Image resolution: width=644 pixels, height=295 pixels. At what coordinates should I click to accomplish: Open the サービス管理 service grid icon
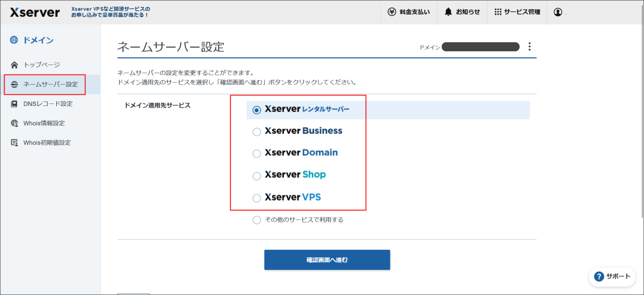tap(499, 11)
